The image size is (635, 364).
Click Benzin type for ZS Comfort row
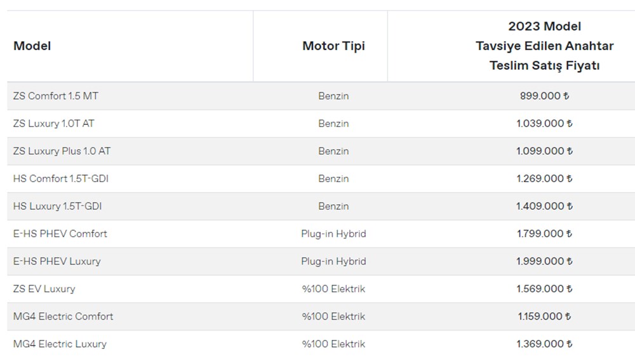(x=333, y=96)
